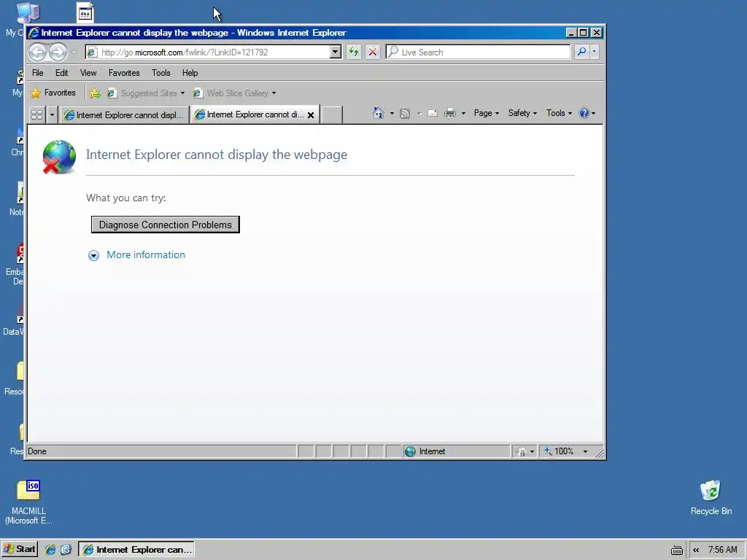Select the Internet Explorer taskbar button
This screenshot has width=747, height=560.
point(136,550)
